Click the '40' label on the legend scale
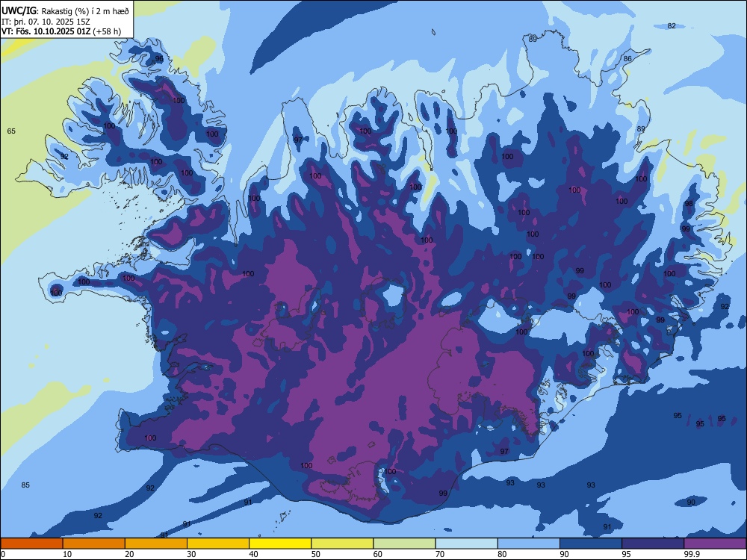This screenshot has width=747, height=560. 254,554
